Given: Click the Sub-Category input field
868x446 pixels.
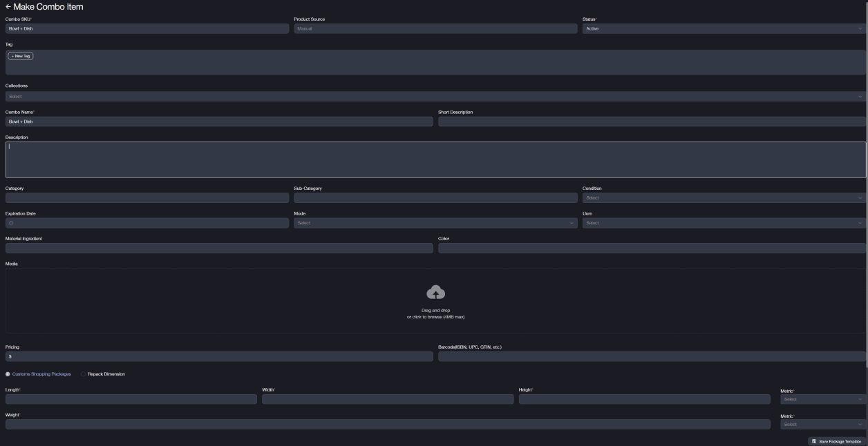Looking at the screenshot, I should pos(435,198).
